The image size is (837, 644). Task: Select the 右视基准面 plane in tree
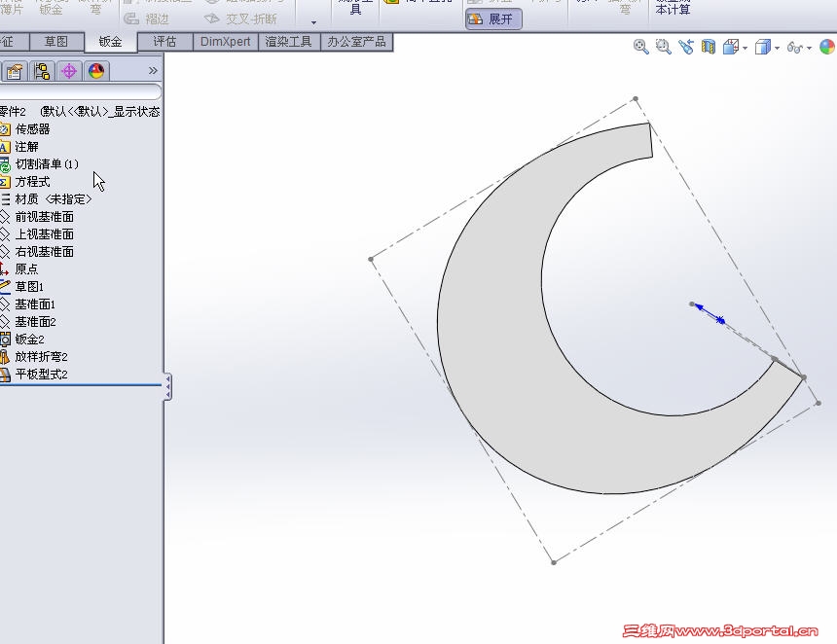click(x=44, y=252)
